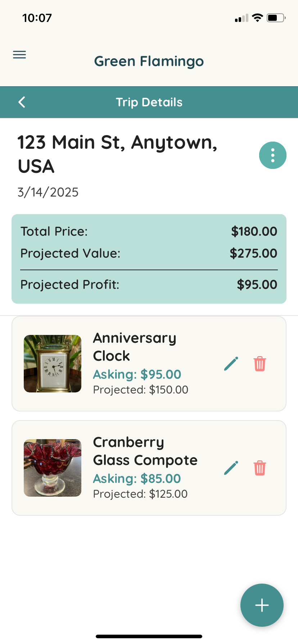The image size is (298, 644).
Task: Open the three-dot trip options menu
Action: (x=273, y=155)
